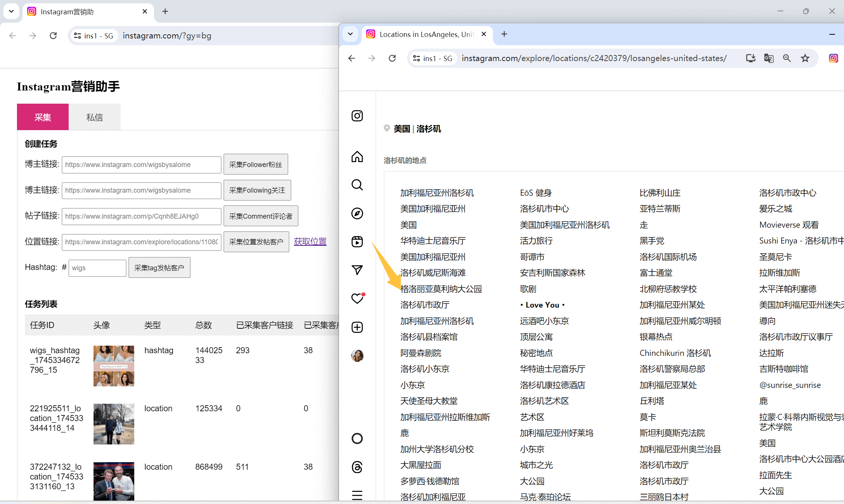This screenshot has width=844, height=504.
Task: Reload the Instagram营销助手 window page
Action: [53, 35]
